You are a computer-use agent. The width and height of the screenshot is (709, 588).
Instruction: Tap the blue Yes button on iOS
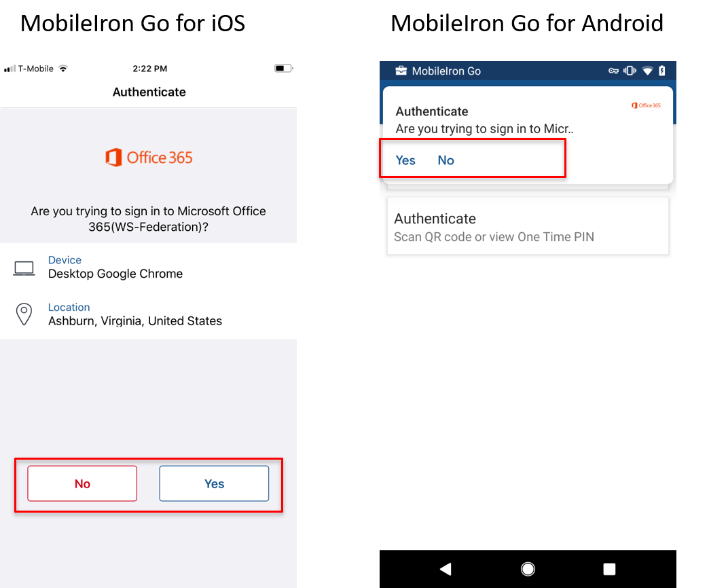tap(214, 483)
